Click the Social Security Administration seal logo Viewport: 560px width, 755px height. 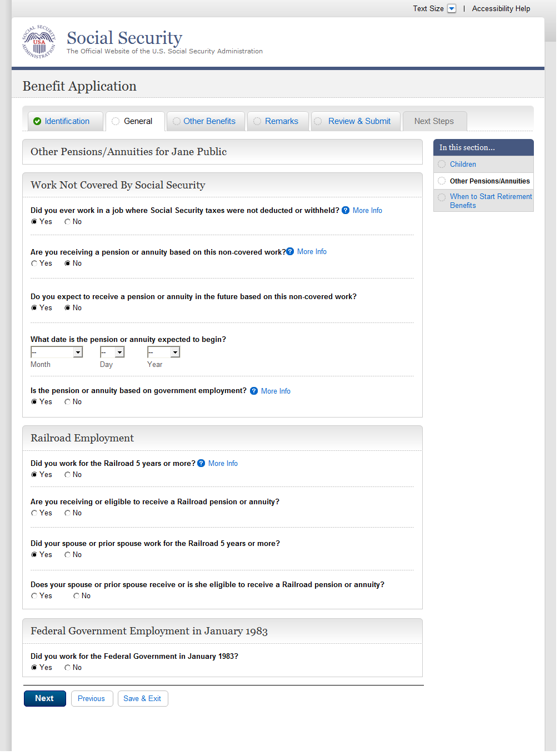39,42
